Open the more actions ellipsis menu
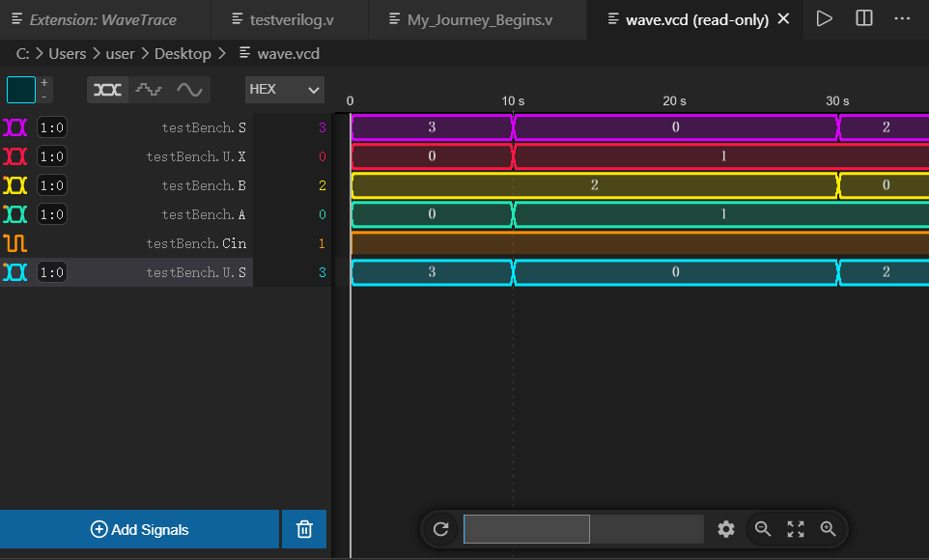 902,18
